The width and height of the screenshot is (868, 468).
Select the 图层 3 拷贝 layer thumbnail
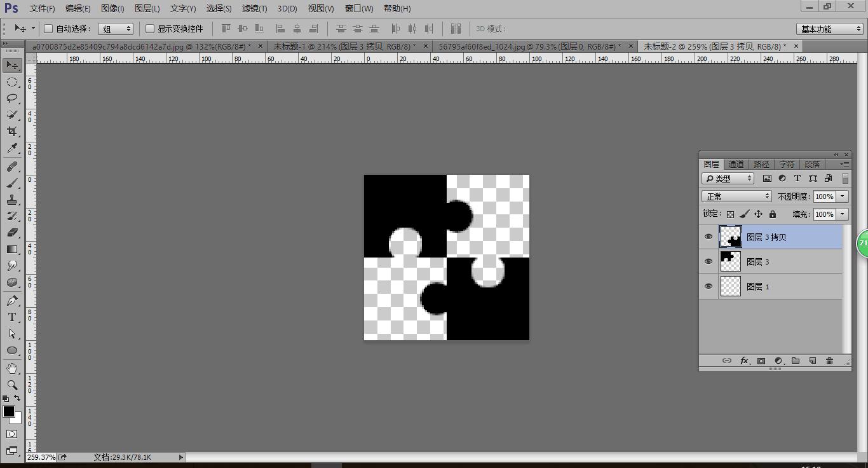click(731, 237)
